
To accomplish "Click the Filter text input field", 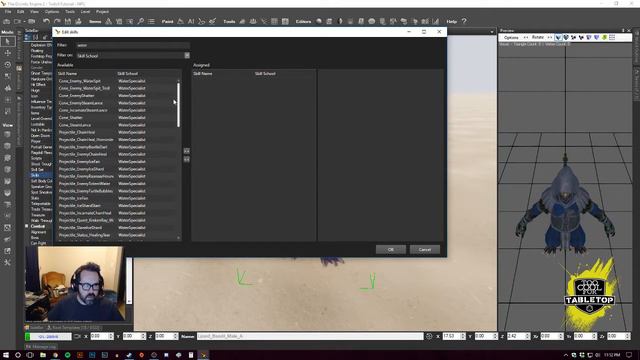I will pos(133,45).
